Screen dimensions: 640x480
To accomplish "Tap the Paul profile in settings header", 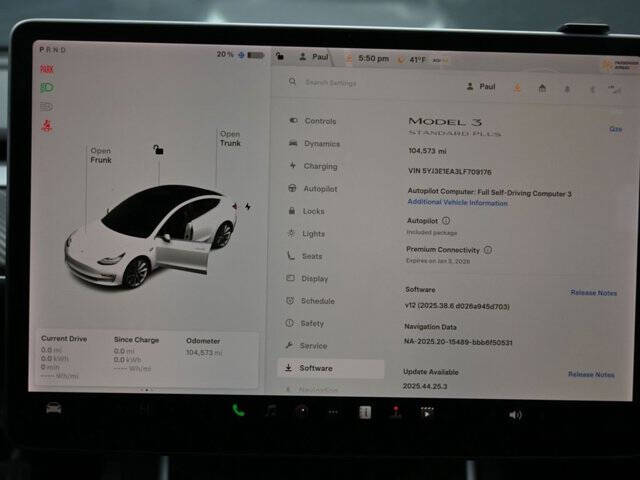I will click(x=481, y=87).
